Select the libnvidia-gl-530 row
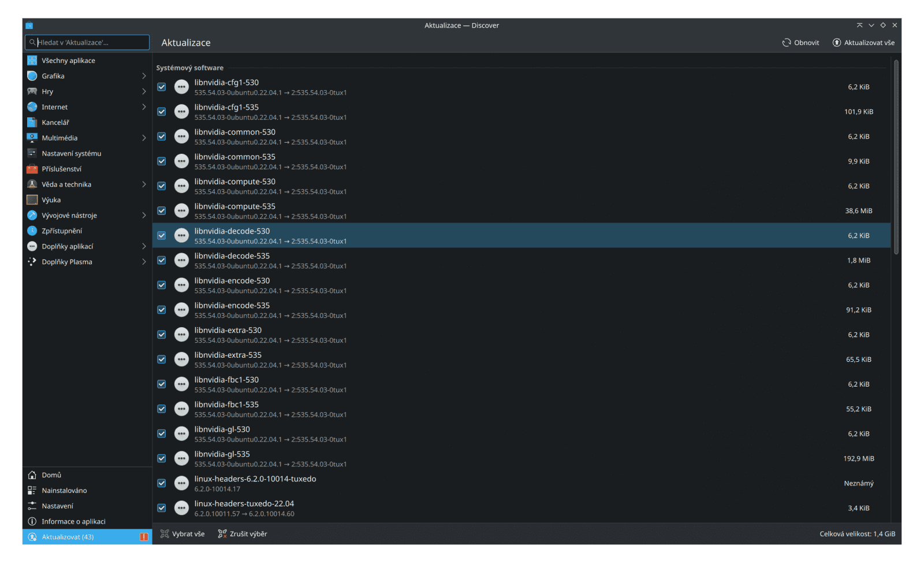Image resolution: width=924 pixels, height=571 pixels. pyautogui.click(x=521, y=434)
